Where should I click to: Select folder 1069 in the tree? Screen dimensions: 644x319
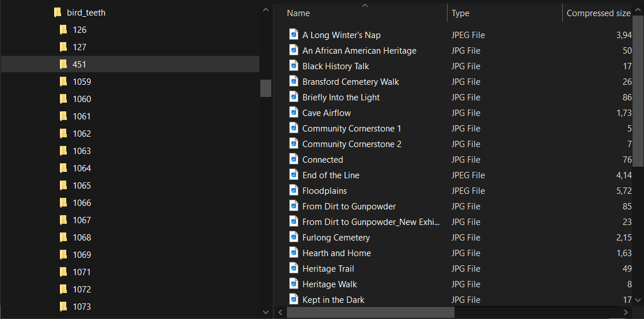[x=82, y=254]
